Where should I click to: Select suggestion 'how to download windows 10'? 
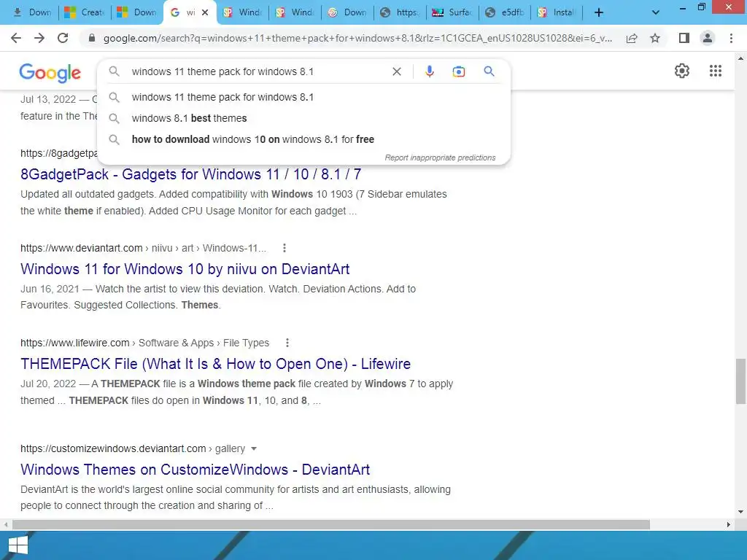(303, 139)
